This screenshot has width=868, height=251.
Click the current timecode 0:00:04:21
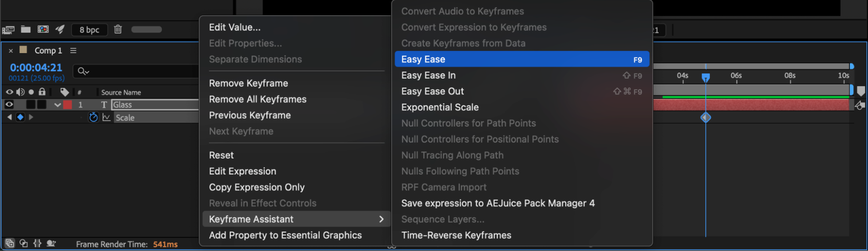click(36, 67)
